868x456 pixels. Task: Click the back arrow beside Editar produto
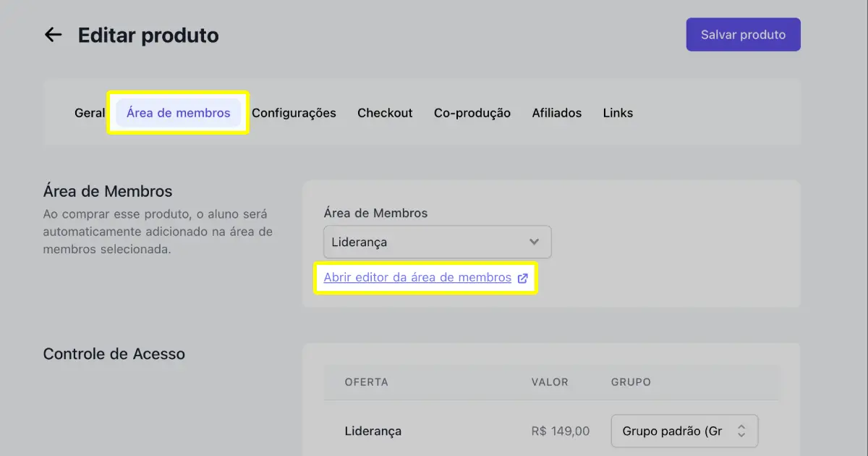(x=53, y=34)
